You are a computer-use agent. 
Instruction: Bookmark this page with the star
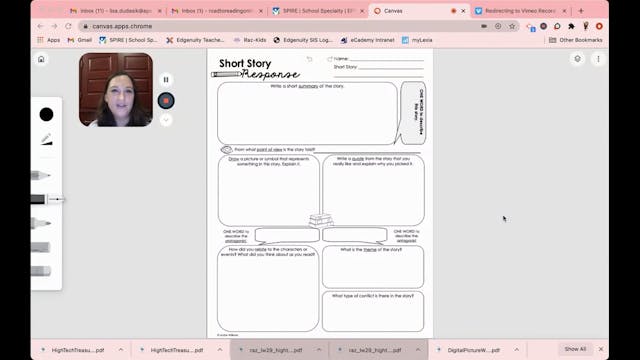pos(512,26)
